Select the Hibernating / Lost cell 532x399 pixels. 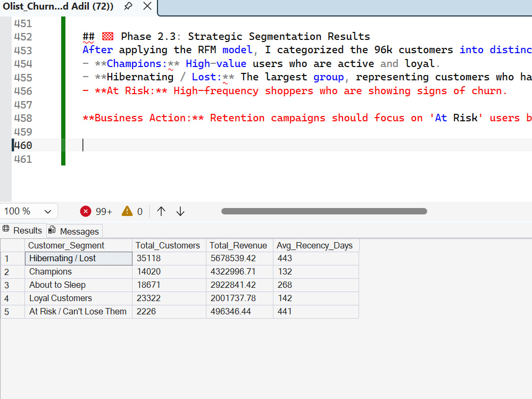pos(78,259)
